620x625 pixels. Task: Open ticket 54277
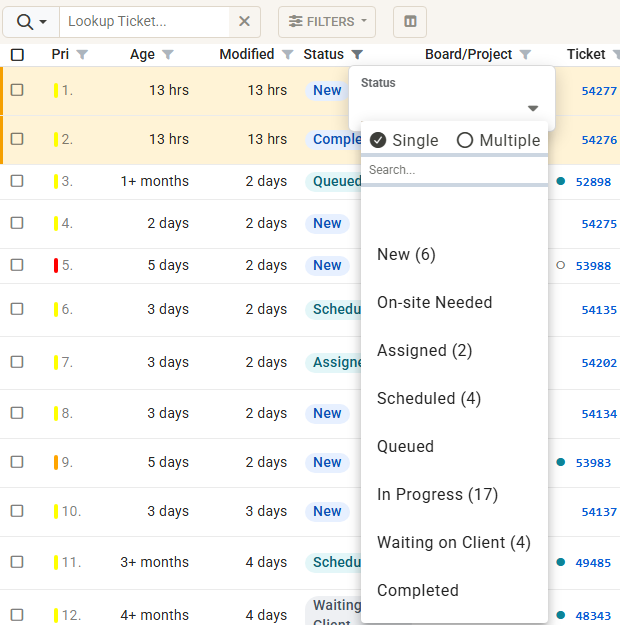(x=599, y=91)
